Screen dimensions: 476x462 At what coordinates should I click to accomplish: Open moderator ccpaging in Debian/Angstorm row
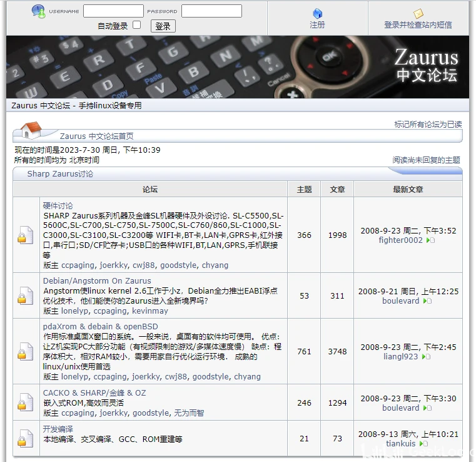click(110, 311)
